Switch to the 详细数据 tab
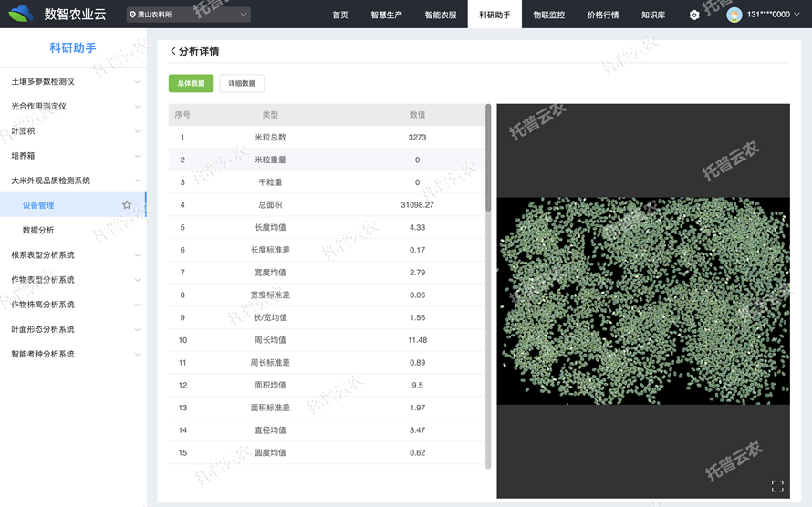This screenshot has width=812, height=507. pos(242,83)
